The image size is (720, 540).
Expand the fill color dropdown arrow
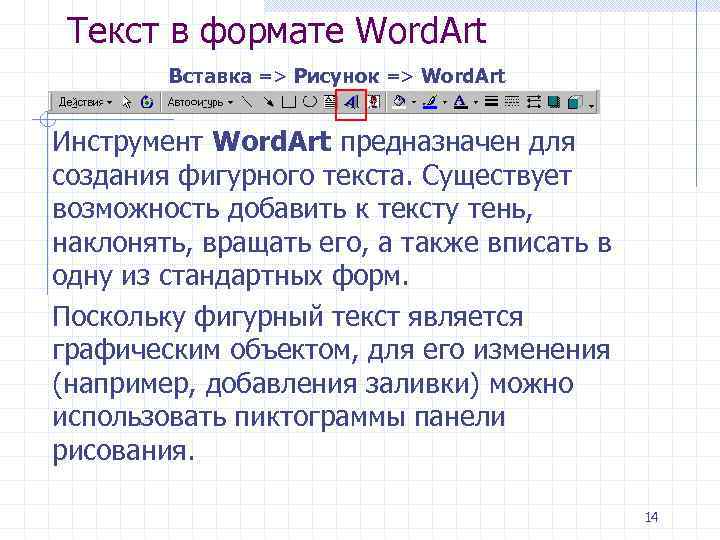tap(413, 102)
